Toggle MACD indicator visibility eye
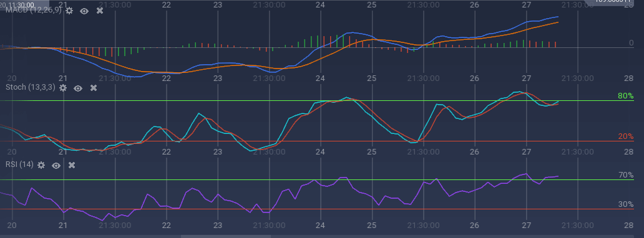 click(84, 11)
